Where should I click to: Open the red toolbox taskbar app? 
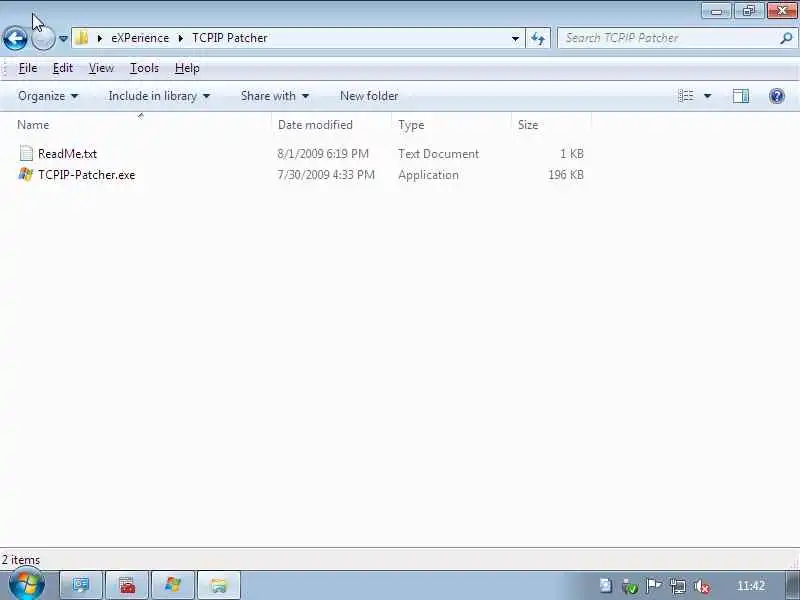pyautogui.click(x=127, y=585)
